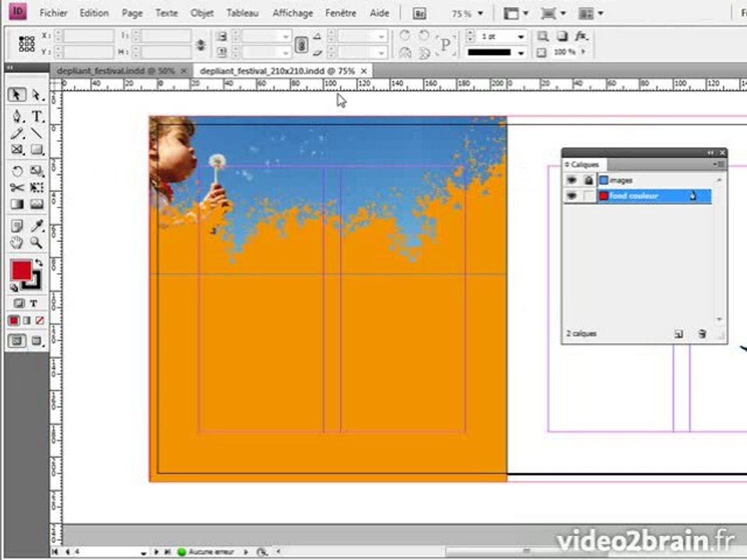Click the fx effects button
The image size is (747, 560).
581,36
